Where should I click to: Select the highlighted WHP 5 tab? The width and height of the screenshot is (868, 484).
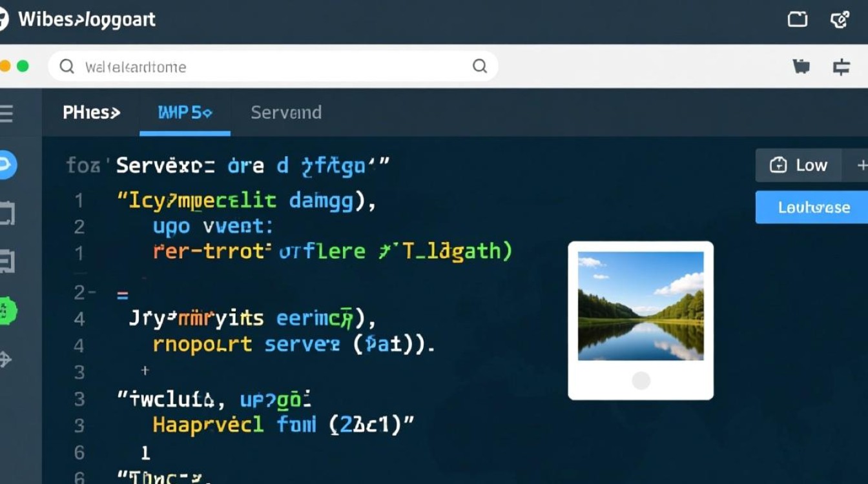pyautogui.click(x=185, y=112)
